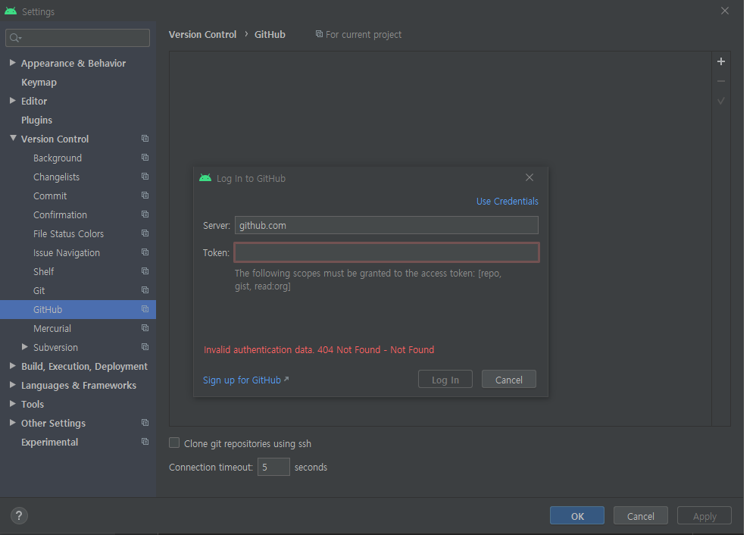Focus the Connection timeout field
This screenshot has width=756, height=535.
click(273, 467)
